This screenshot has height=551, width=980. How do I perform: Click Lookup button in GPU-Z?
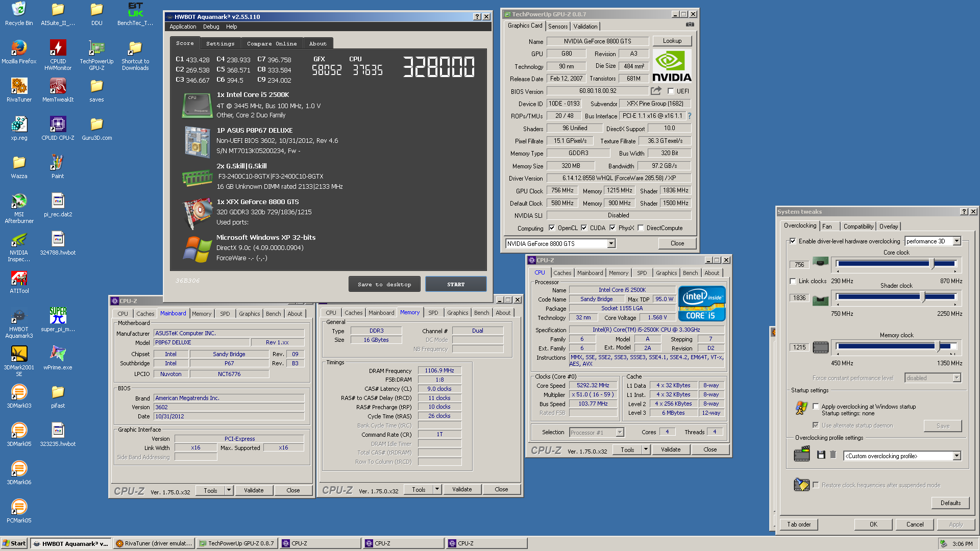[672, 41]
